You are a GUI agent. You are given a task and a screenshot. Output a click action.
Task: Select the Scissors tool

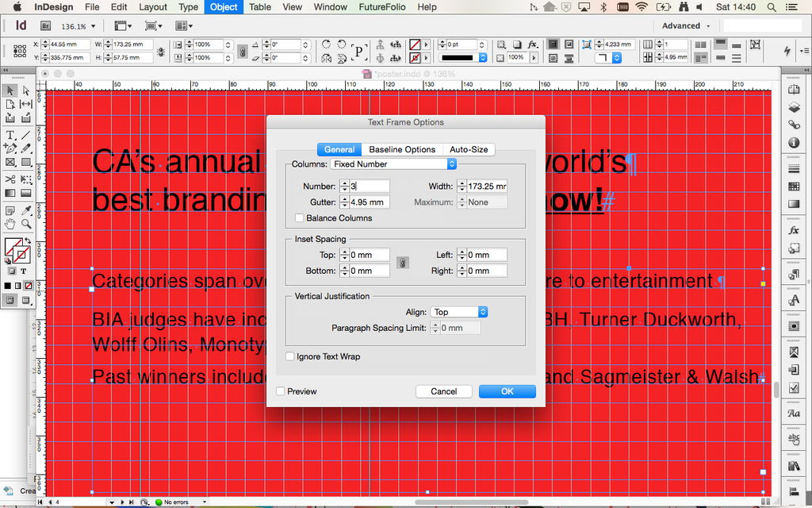(x=9, y=179)
